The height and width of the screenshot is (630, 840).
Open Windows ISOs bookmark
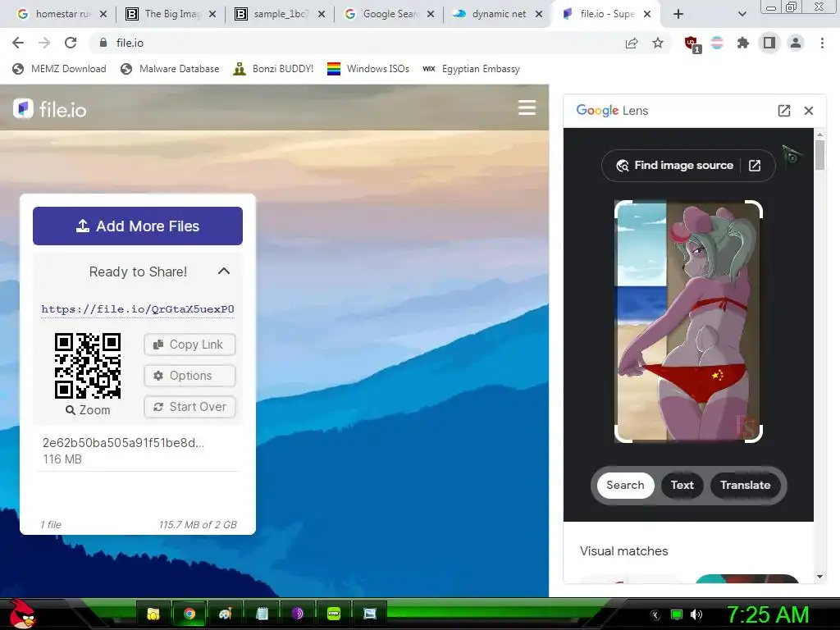click(x=368, y=69)
